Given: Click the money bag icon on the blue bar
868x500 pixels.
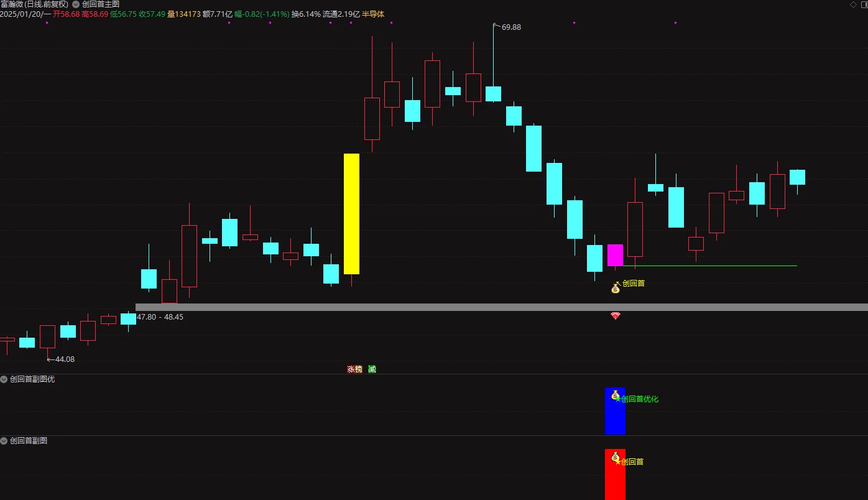Looking at the screenshot, I should click(x=616, y=395).
